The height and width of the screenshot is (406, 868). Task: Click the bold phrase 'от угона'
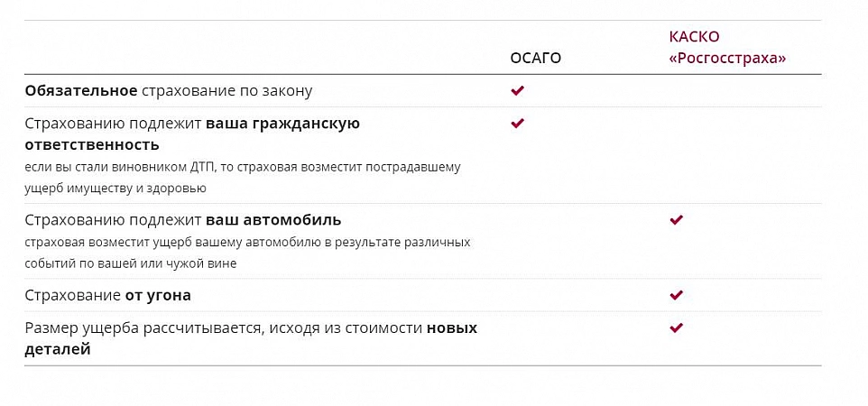coord(158,295)
